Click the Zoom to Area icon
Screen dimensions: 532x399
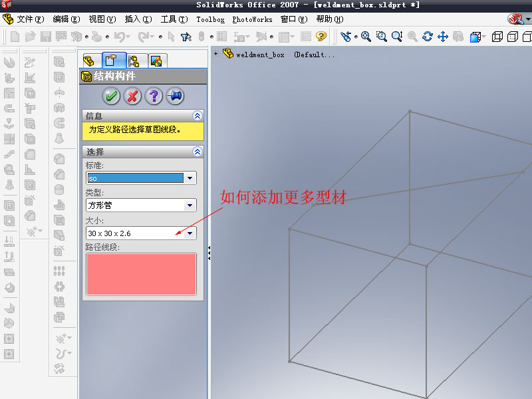pyautogui.click(x=381, y=37)
